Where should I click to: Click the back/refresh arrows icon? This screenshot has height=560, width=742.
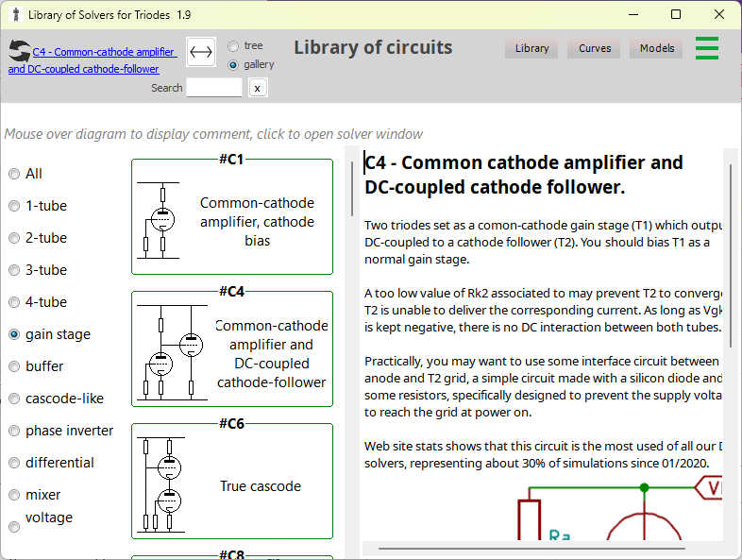(x=20, y=51)
